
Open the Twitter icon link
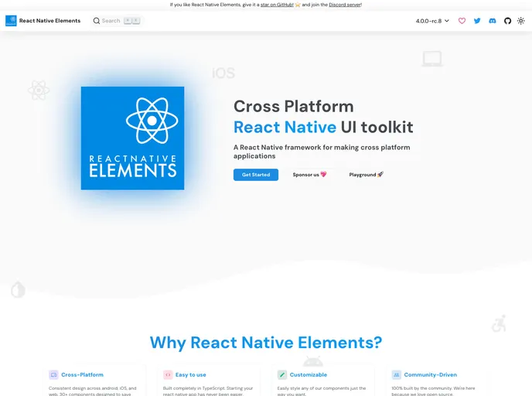pyautogui.click(x=477, y=21)
